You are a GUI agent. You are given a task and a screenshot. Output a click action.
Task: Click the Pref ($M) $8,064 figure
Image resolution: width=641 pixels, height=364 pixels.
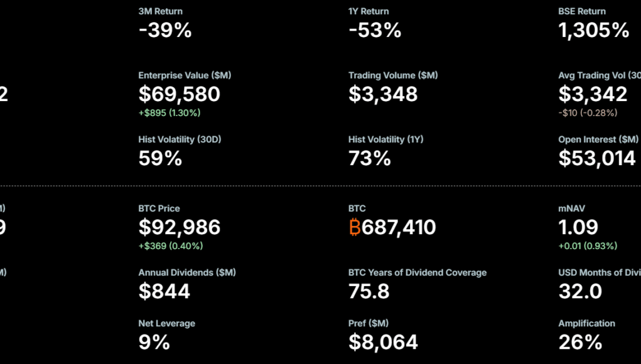tap(383, 342)
